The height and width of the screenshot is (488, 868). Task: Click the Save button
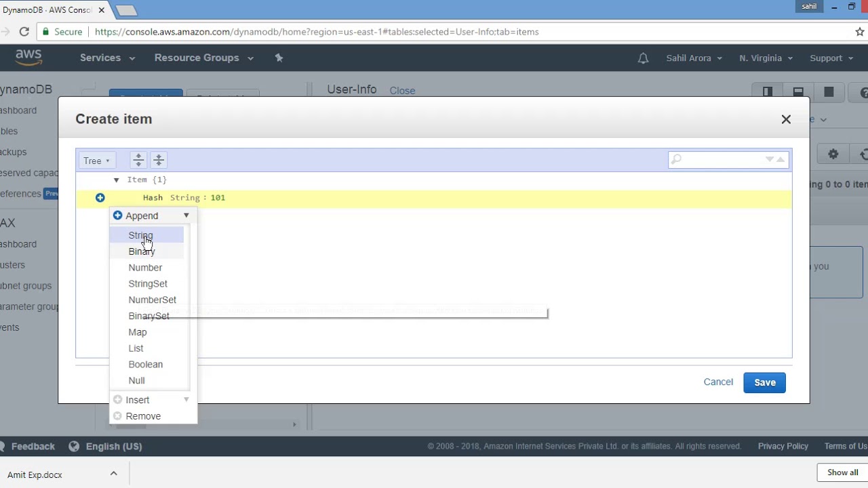pyautogui.click(x=765, y=382)
